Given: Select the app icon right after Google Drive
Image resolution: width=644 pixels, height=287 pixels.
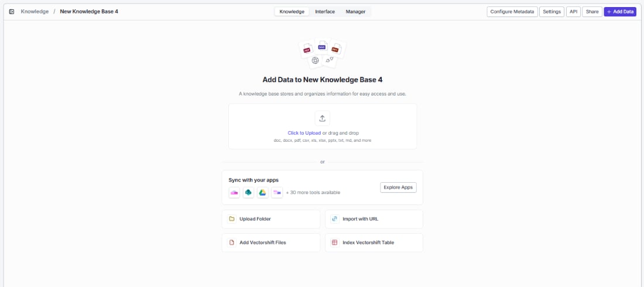Looking at the screenshot, I should [278, 193].
